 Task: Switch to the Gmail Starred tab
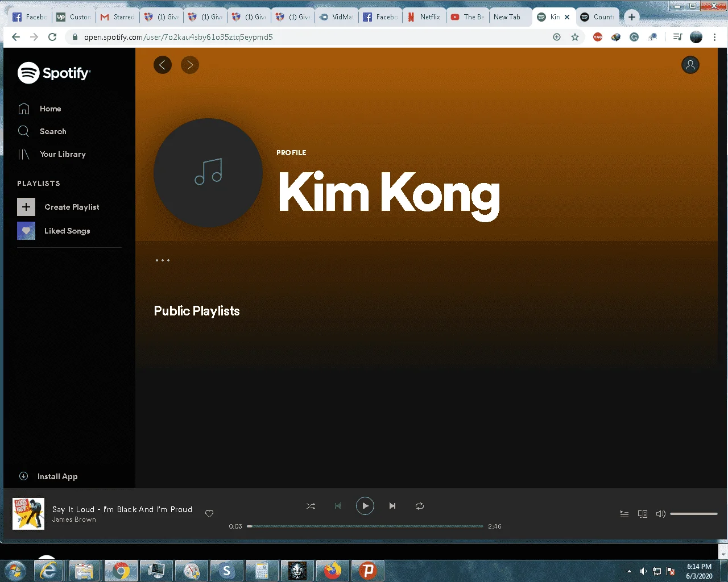(118, 17)
